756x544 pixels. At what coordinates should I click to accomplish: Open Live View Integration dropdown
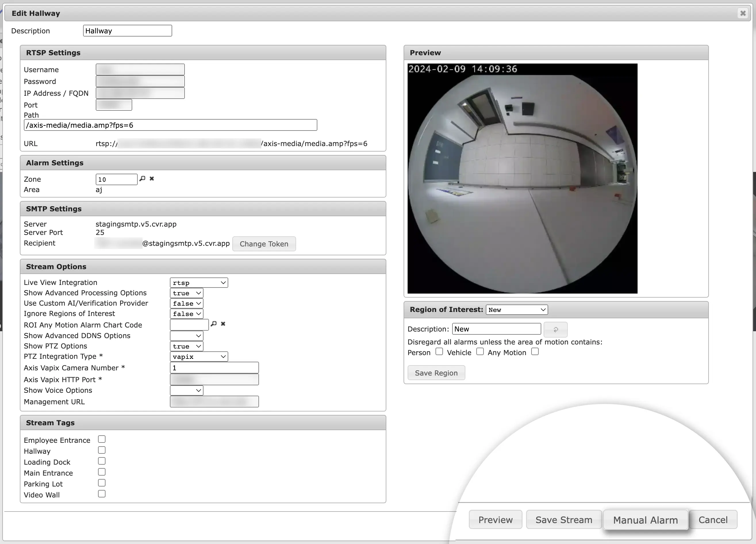coord(199,283)
